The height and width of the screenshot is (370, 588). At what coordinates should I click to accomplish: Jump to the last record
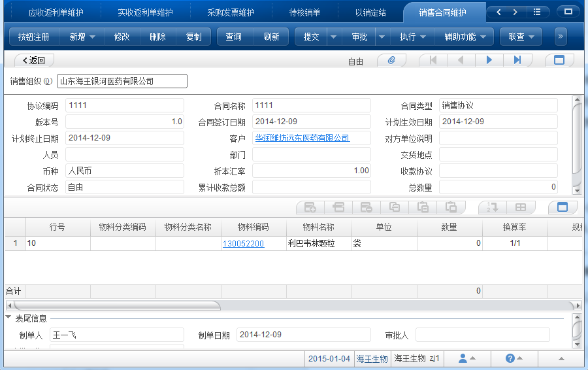point(517,60)
